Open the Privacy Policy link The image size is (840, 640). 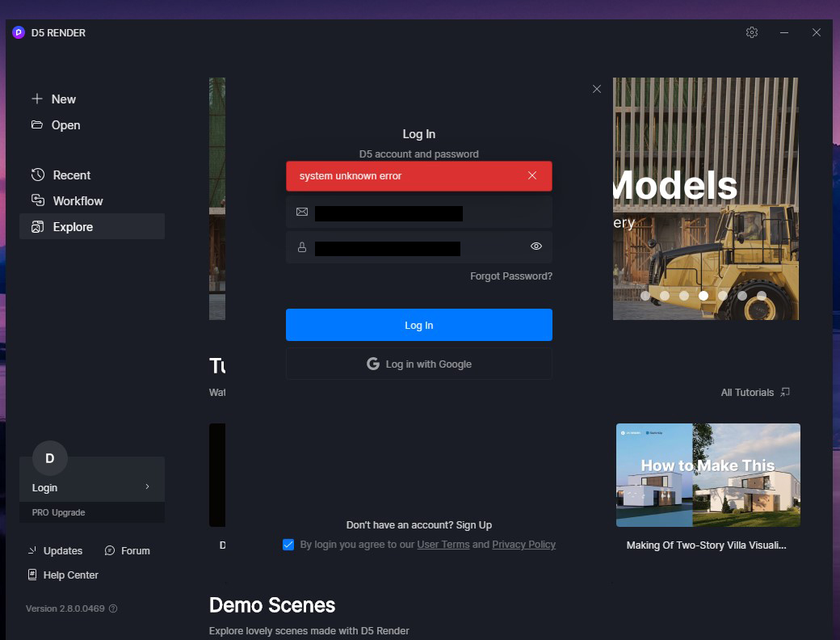[523, 545]
